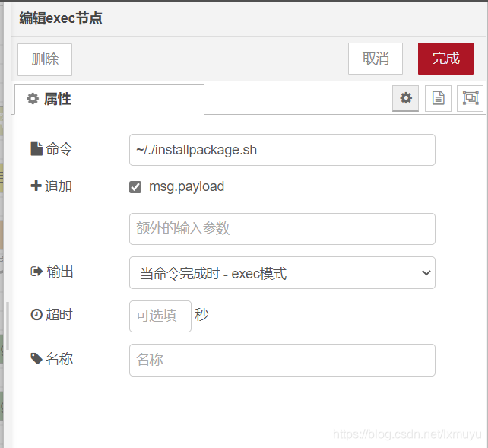The width and height of the screenshot is (488, 448).
Task: Click the 超时 clock icon
Action: 36,314
